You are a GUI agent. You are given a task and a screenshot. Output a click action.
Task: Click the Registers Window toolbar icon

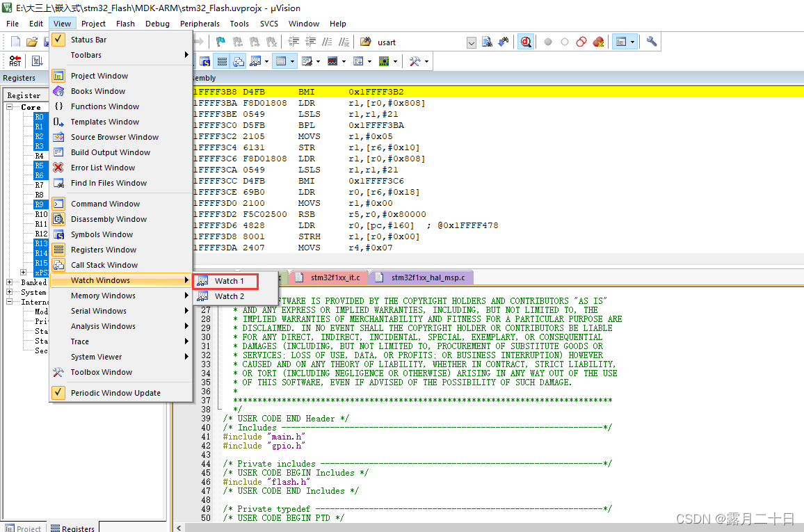(222, 61)
